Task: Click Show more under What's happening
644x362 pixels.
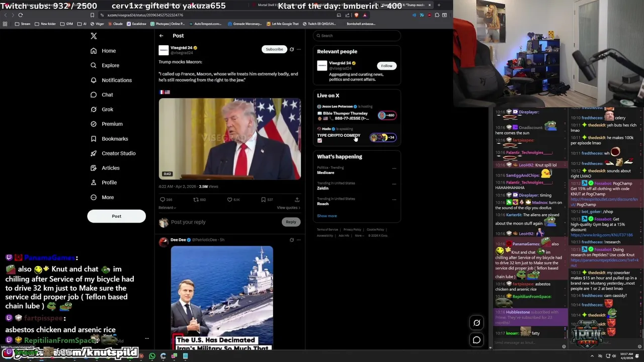Action: 327,216
